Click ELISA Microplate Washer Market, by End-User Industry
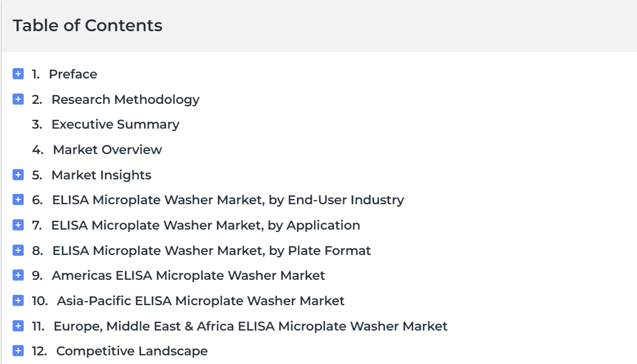Image resolution: width=637 pixels, height=364 pixels. point(228,200)
